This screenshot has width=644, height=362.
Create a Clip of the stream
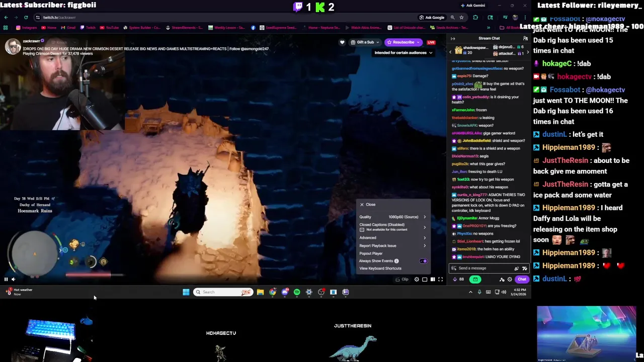pos(402,279)
